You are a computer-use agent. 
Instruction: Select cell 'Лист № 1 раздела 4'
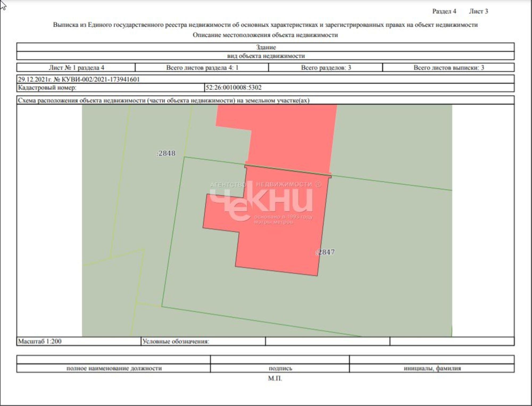pos(76,67)
